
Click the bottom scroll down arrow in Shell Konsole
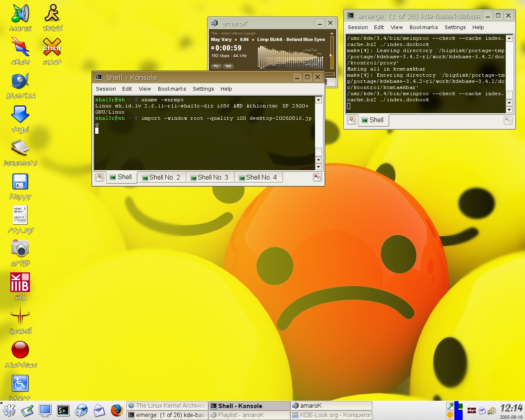click(318, 167)
